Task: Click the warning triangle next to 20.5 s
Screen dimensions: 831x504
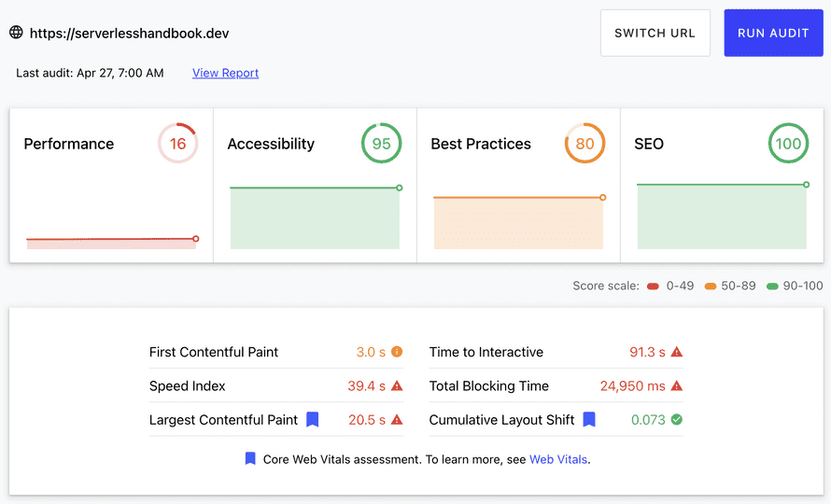Action: click(x=397, y=420)
